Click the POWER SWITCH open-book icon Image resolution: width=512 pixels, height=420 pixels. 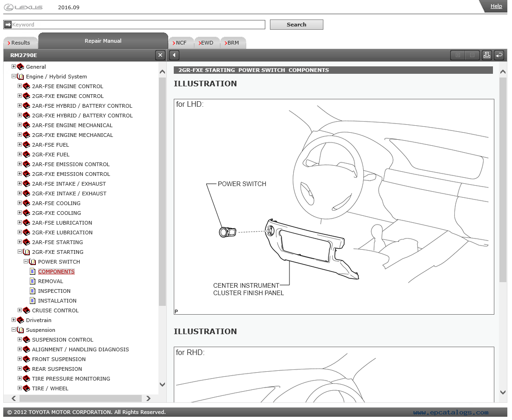pos(33,262)
